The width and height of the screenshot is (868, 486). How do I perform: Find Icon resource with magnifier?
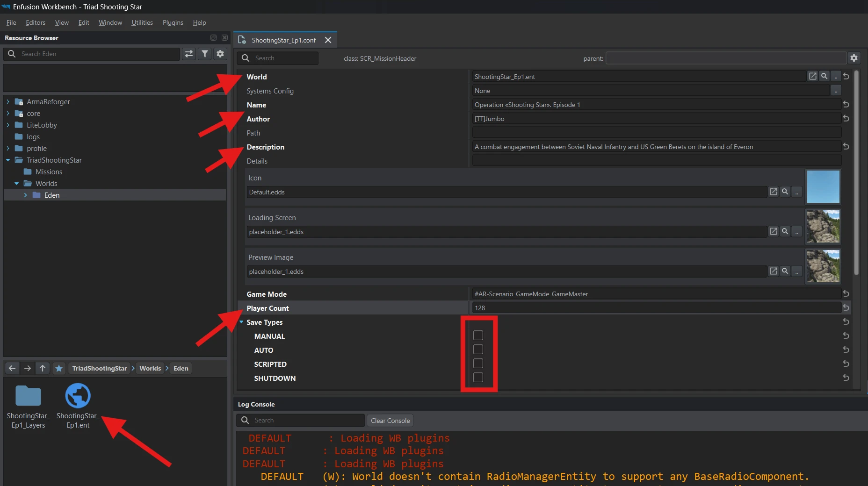(785, 192)
